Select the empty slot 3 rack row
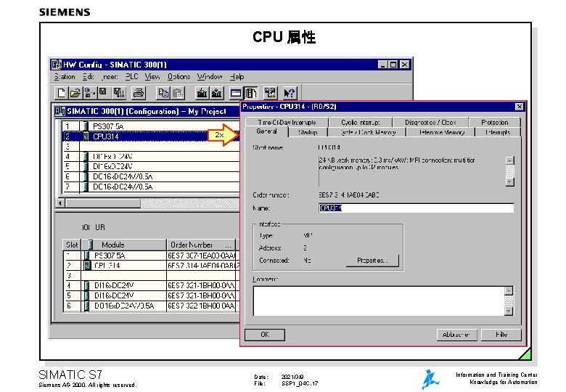Screen dimensions: 566x392 tap(151, 147)
